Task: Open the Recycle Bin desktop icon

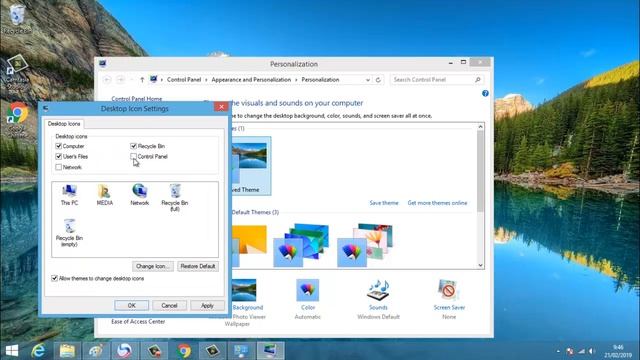Action: [17, 19]
